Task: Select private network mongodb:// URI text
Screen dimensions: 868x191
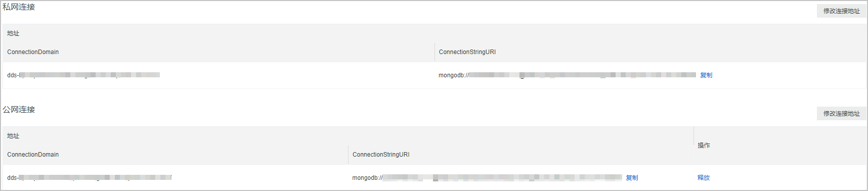Action: click(x=567, y=75)
